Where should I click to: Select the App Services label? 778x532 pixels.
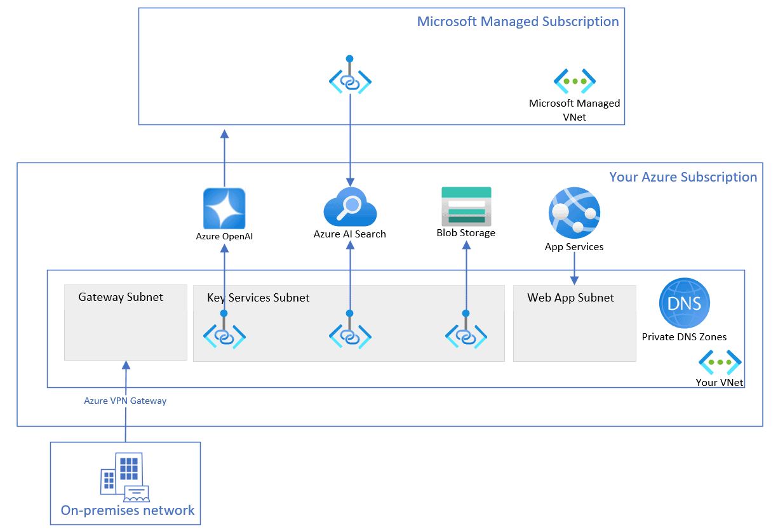coord(574,247)
